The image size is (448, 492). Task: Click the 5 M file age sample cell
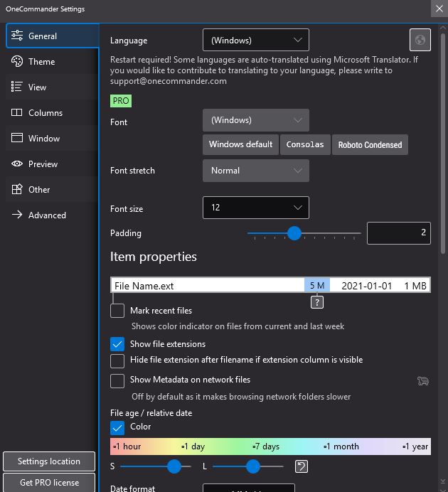click(x=317, y=285)
